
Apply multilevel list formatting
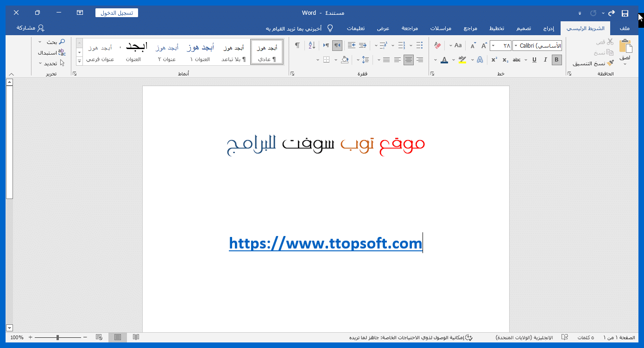click(383, 45)
